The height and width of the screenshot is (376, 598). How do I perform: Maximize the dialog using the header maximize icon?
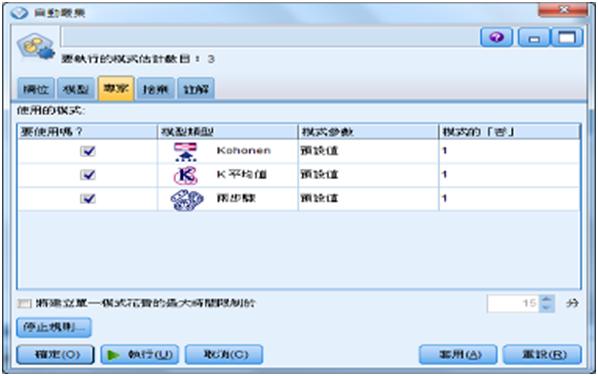point(567,37)
